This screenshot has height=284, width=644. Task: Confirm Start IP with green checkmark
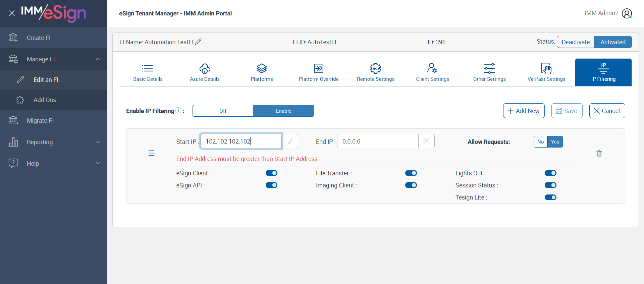pyautogui.click(x=290, y=141)
